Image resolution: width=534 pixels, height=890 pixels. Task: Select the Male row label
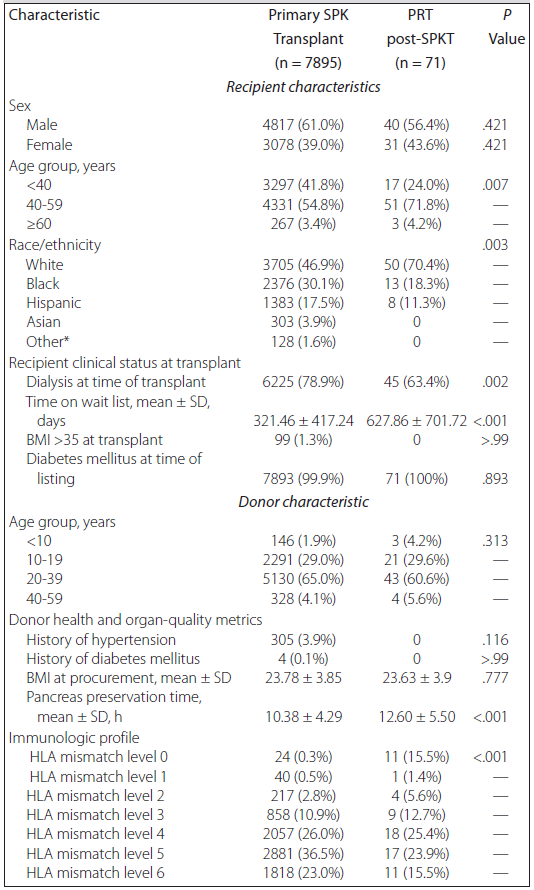[x=42, y=125]
